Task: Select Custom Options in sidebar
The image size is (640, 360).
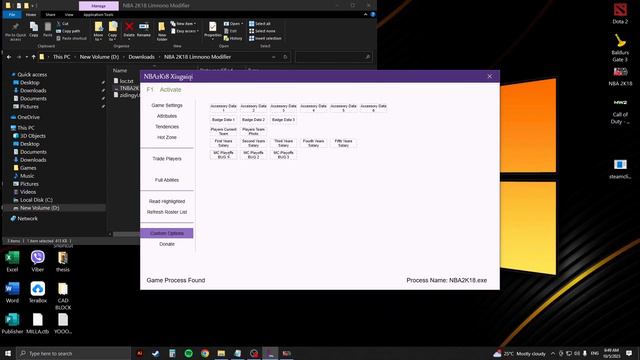Action: [x=167, y=233]
